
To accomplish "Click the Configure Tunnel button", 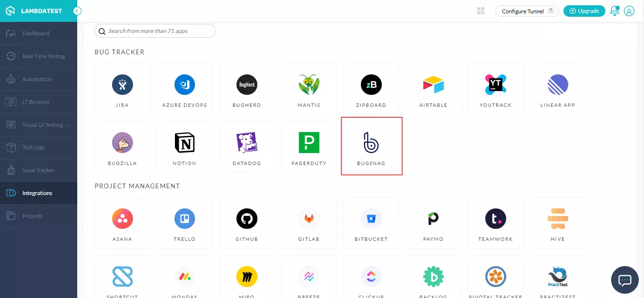I will [x=527, y=11].
